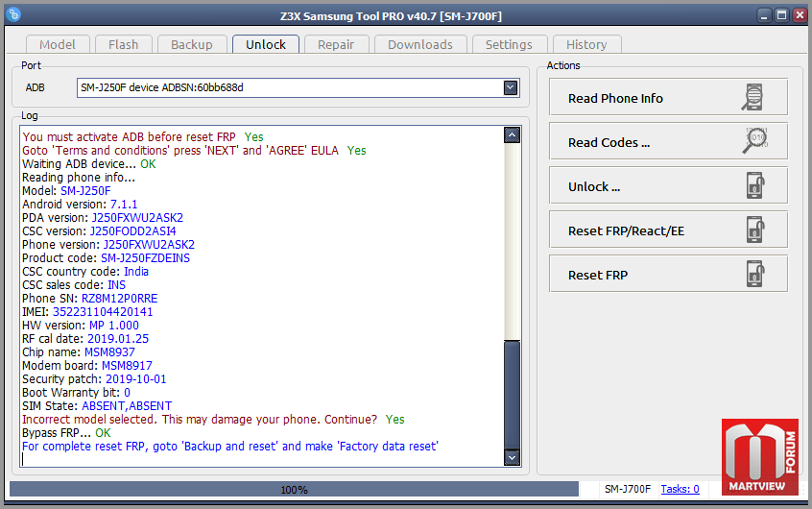Image resolution: width=812 pixels, height=509 pixels.
Task: Switch to the Settings tab
Action: (x=509, y=44)
